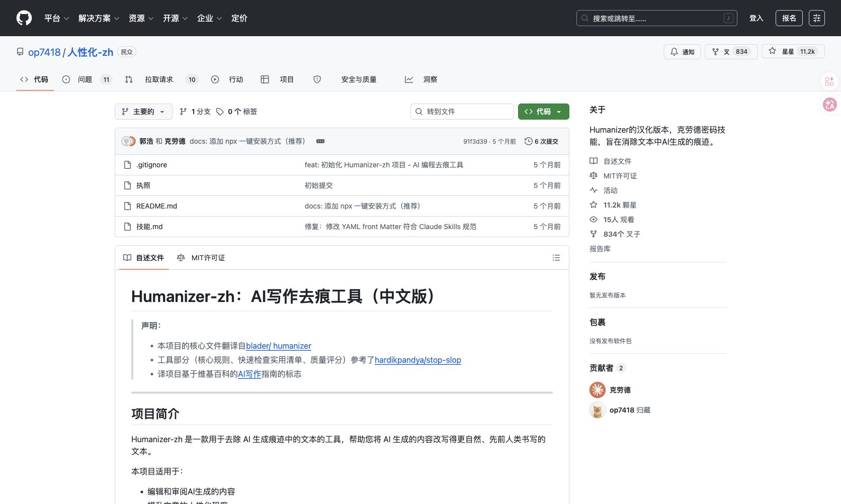This screenshot has width=841, height=504.
Task: Open sidebar MIT许可证 link
Action: pos(613,176)
